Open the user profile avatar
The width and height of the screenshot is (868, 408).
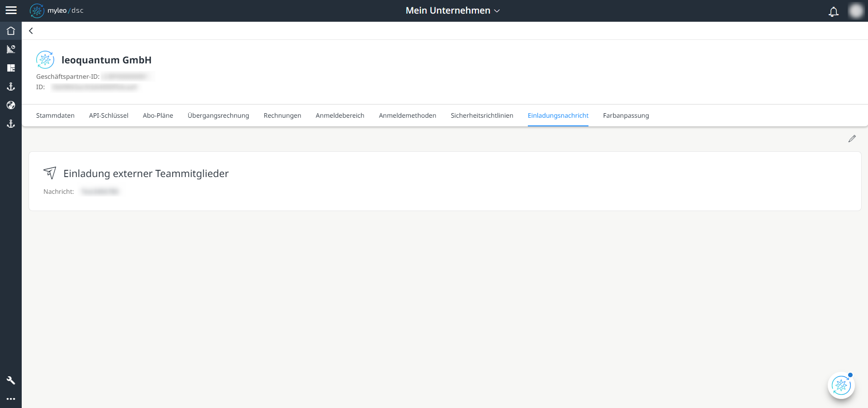click(856, 11)
